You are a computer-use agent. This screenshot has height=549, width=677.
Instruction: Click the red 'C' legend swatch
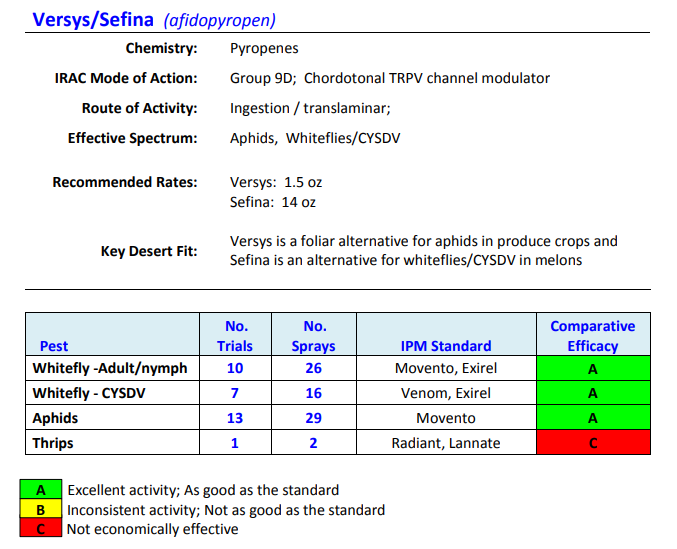point(41,528)
